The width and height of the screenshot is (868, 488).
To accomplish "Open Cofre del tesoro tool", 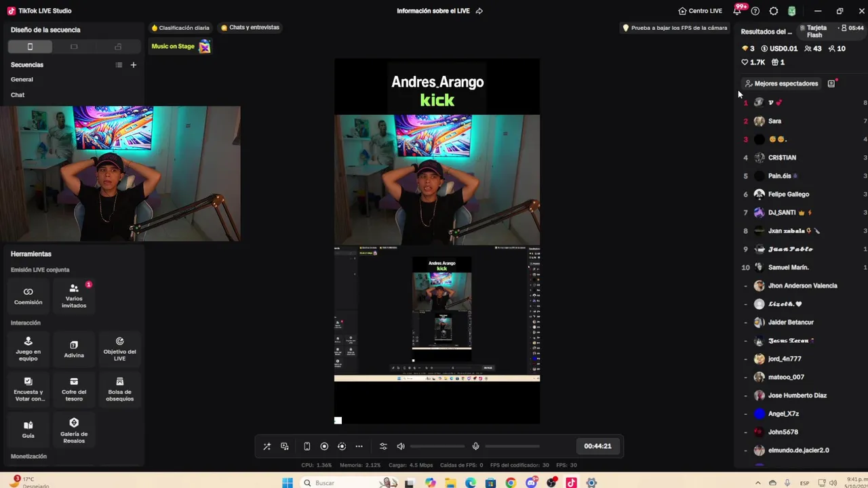I will 74,389.
